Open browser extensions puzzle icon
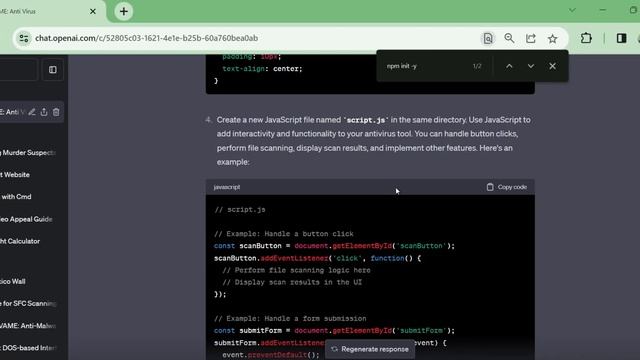 click(x=586, y=38)
